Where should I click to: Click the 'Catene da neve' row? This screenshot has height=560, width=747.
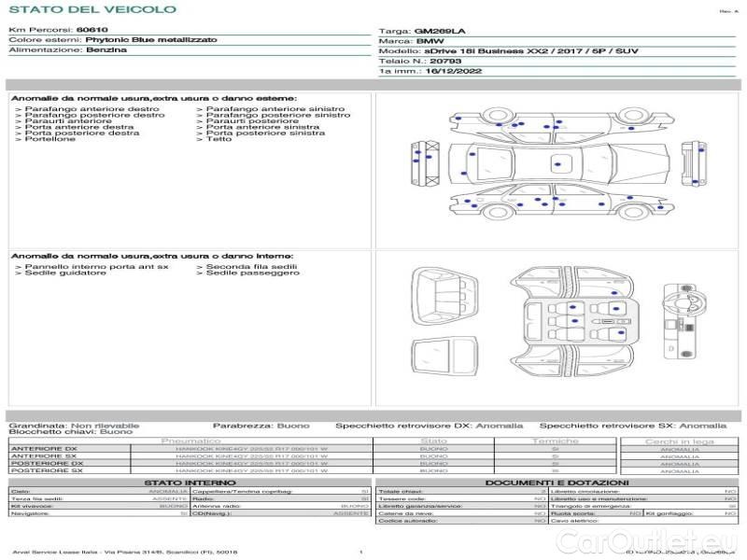point(461,513)
